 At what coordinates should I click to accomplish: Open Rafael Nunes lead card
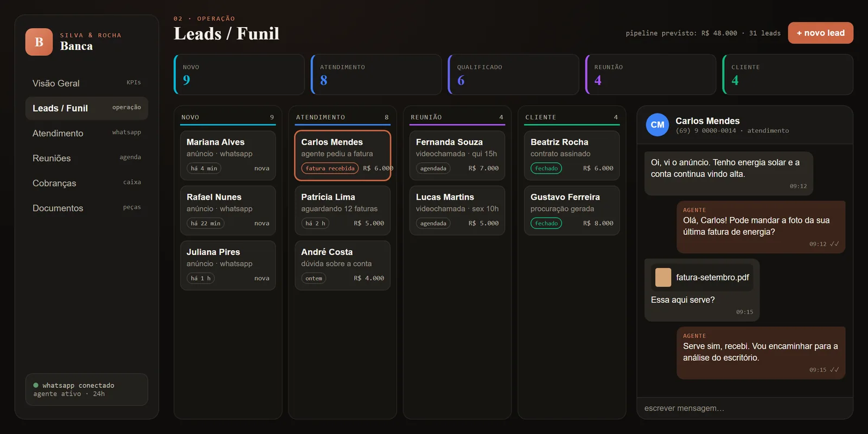(x=228, y=210)
